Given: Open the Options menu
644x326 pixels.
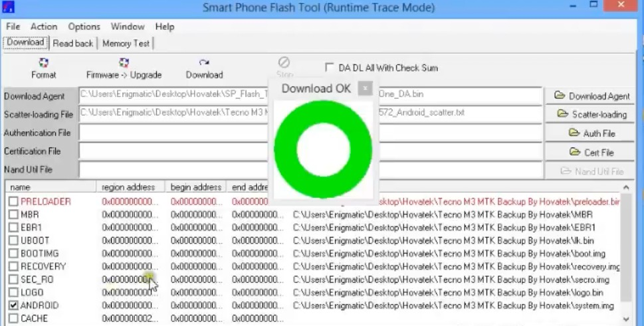Looking at the screenshot, I should point(84,27).
